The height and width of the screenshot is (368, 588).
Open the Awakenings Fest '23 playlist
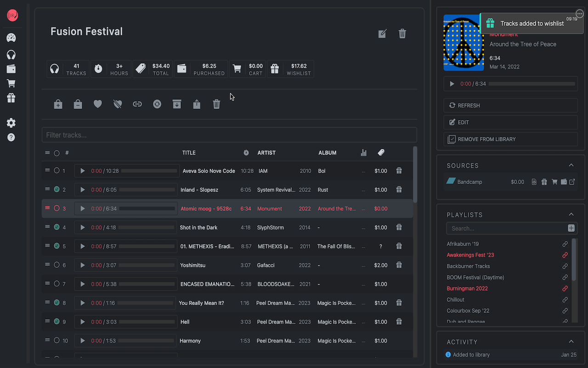tap(470, 255)
